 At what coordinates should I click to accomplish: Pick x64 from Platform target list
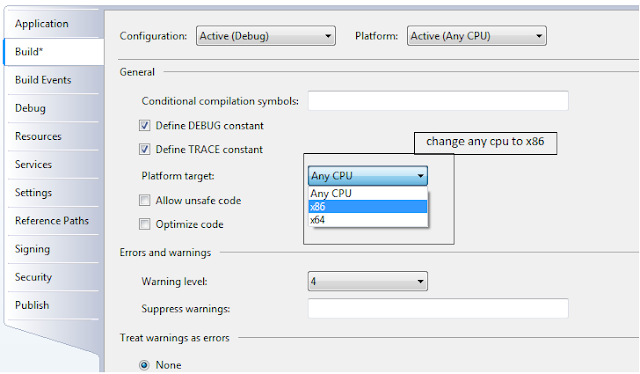click(368, 220)
